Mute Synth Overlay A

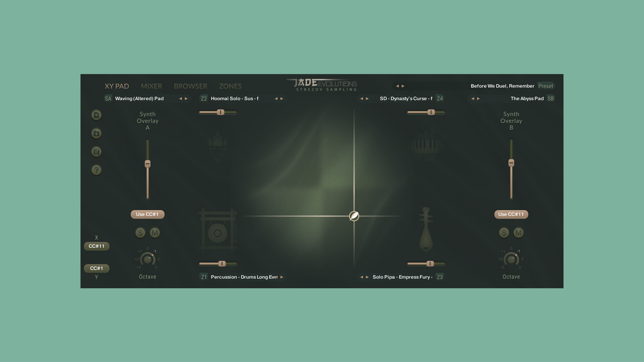click(x=155, y=233)
